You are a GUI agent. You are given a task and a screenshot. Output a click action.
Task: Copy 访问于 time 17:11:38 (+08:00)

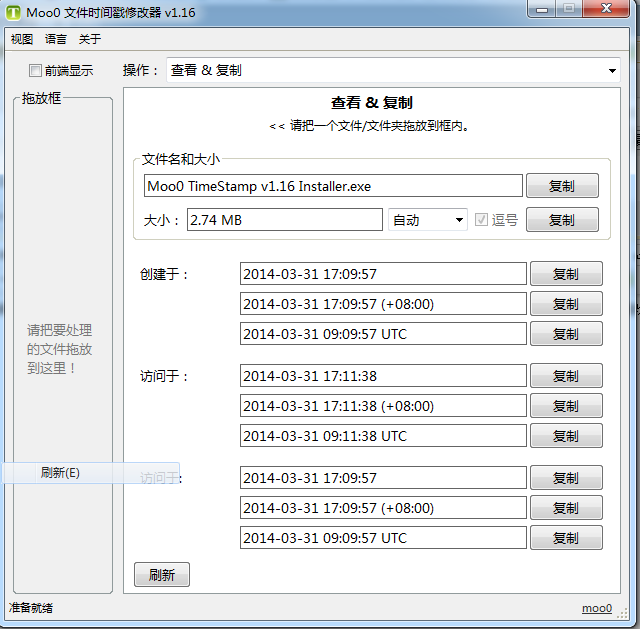pyautogui.click(x=566, y=406)
